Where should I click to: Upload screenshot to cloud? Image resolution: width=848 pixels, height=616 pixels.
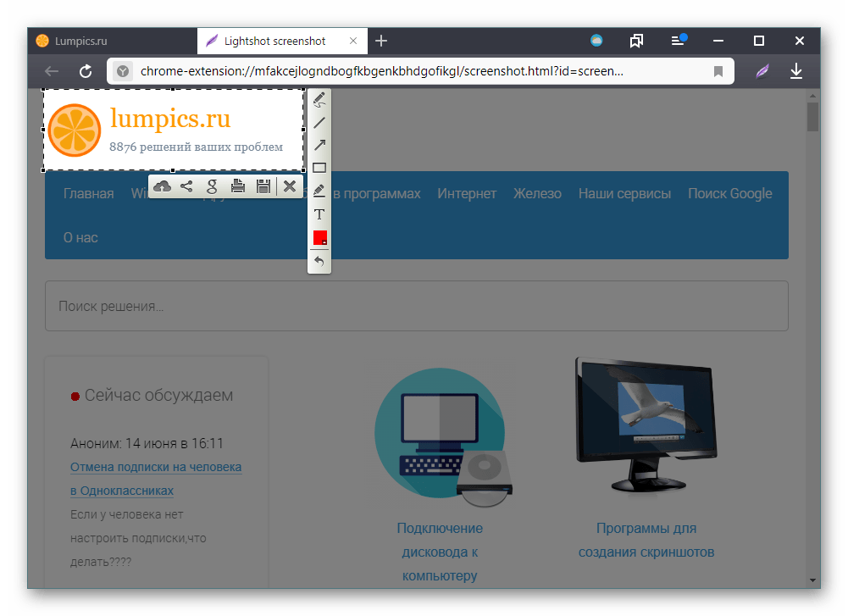pos(162,186)
